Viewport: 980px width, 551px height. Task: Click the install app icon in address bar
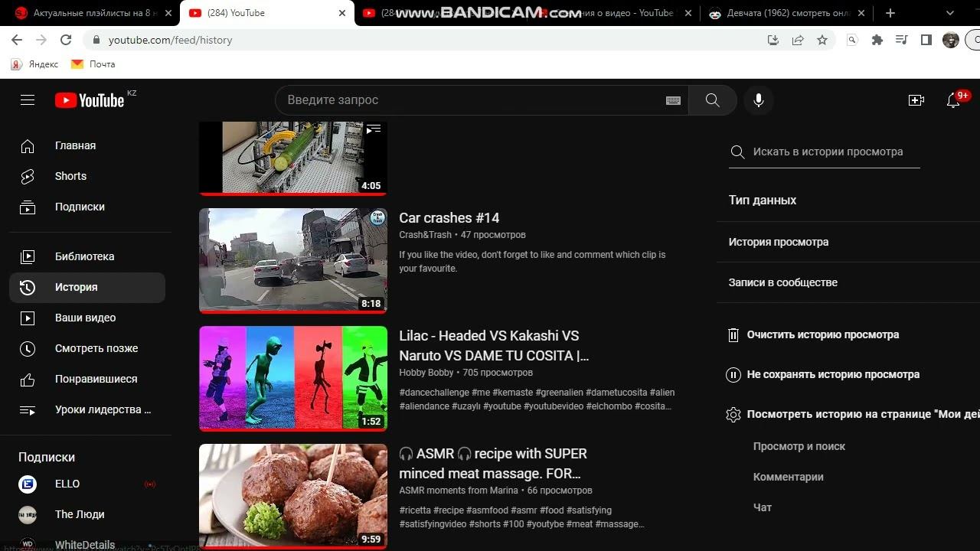click(773, 40)
